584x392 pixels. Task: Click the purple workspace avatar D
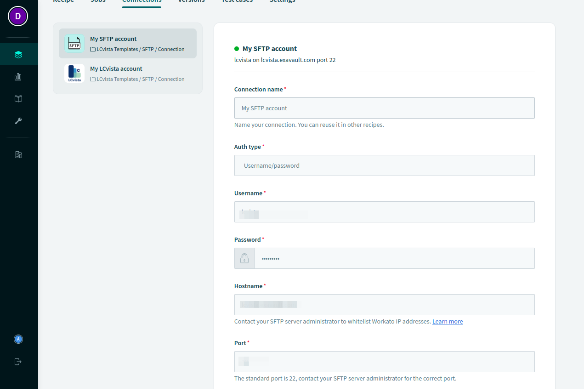(x=17, y=16)
